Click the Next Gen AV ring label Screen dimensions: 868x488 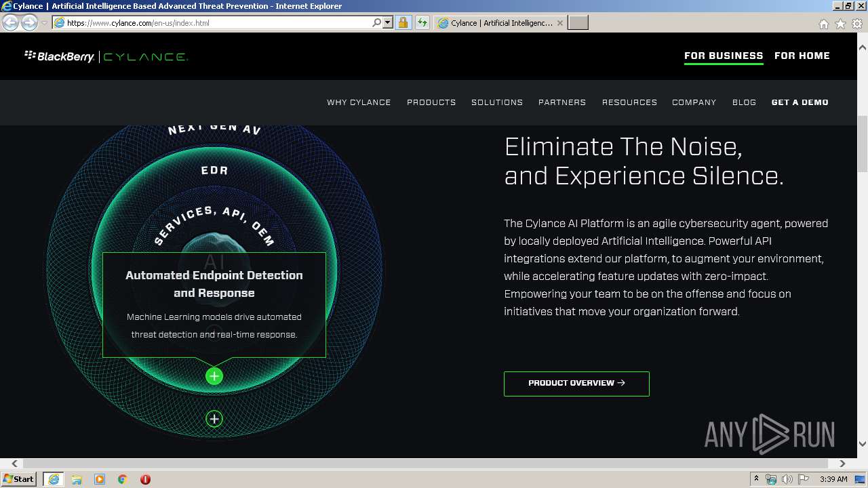click(214, 129)
